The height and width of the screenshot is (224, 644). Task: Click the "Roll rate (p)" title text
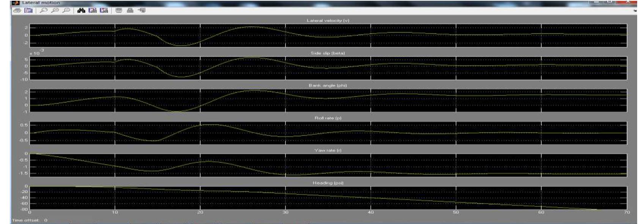point(328,118)
